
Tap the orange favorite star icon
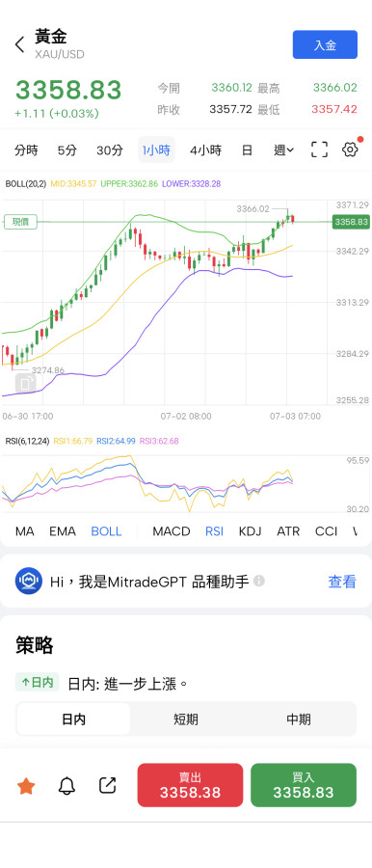click(x=26, y=785)
